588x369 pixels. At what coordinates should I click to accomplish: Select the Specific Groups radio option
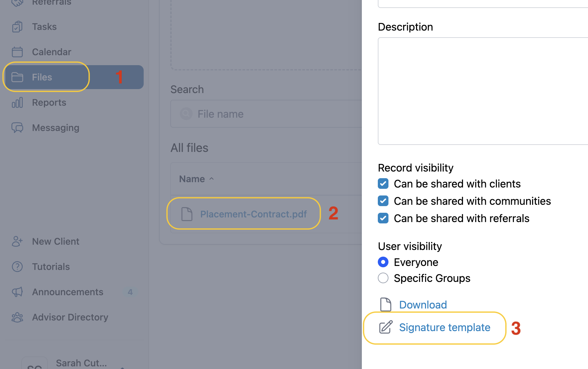pyautogui.click(x=383, y=278)
